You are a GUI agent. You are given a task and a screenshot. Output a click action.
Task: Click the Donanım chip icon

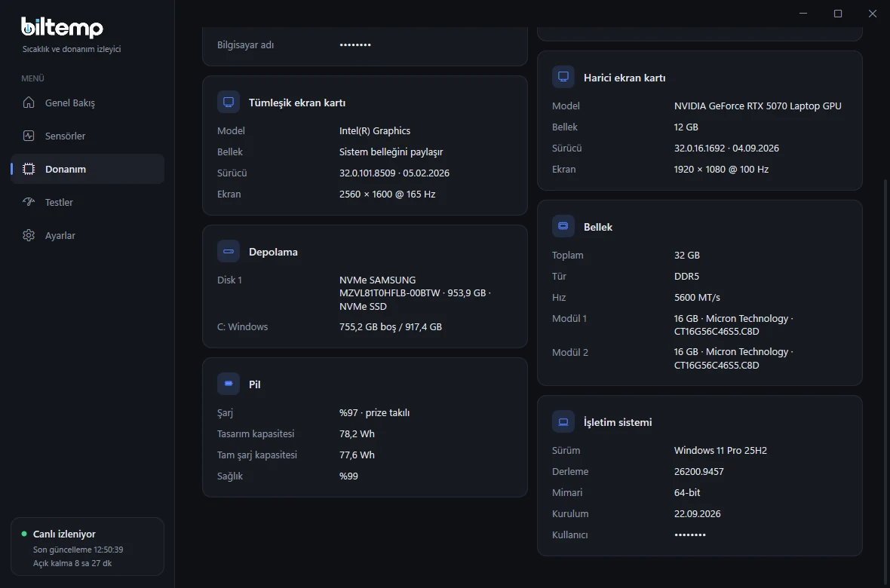click(29, 169)
